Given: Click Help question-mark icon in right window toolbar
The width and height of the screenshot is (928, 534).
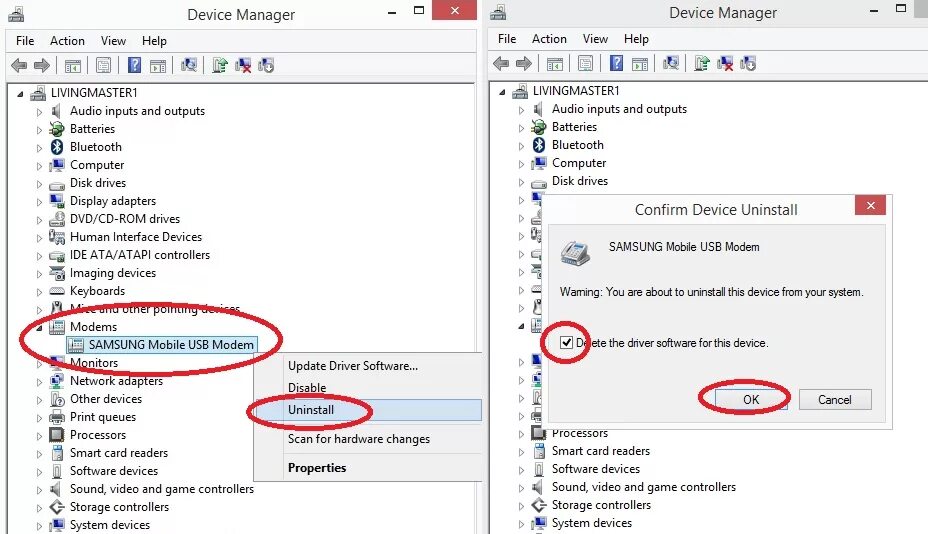Looking at the screenshot, I should click(x=616, y=63).
